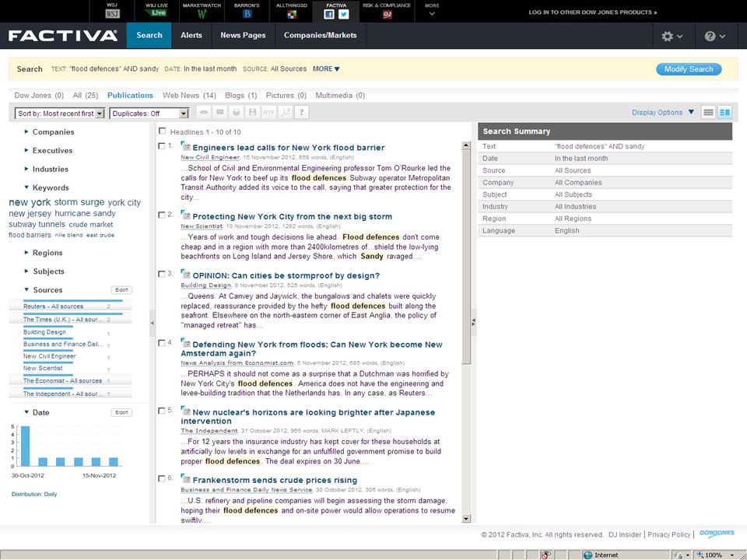Export the Date chart

(121, 412)
